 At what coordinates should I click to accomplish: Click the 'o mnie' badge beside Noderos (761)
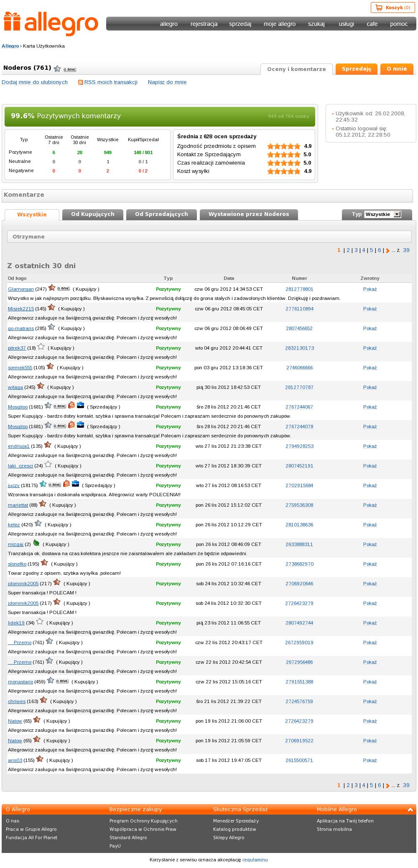point(69,69)
